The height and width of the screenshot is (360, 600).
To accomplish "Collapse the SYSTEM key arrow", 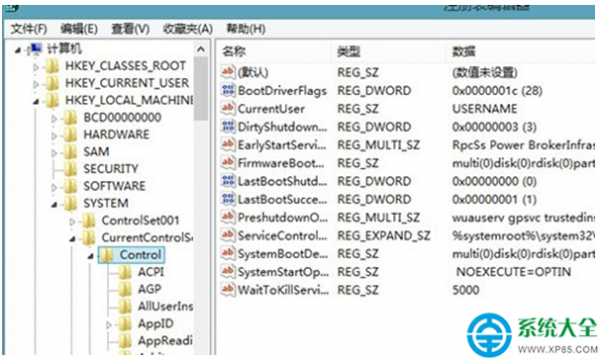I will 54,205.
